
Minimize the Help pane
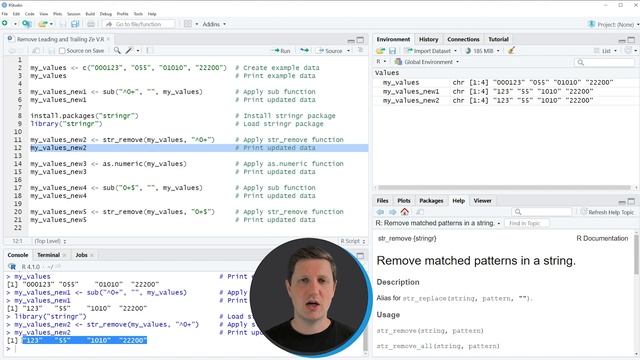click(622, 202)
